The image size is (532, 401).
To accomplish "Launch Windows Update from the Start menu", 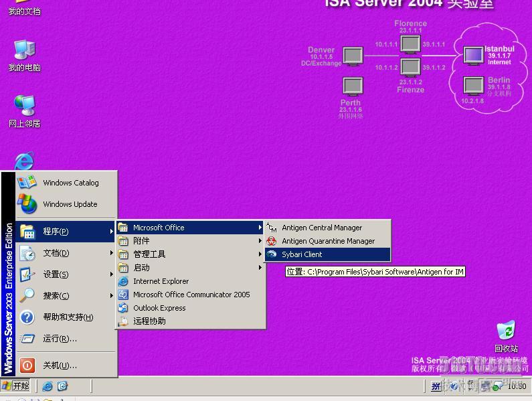I will tap(66, 204).
